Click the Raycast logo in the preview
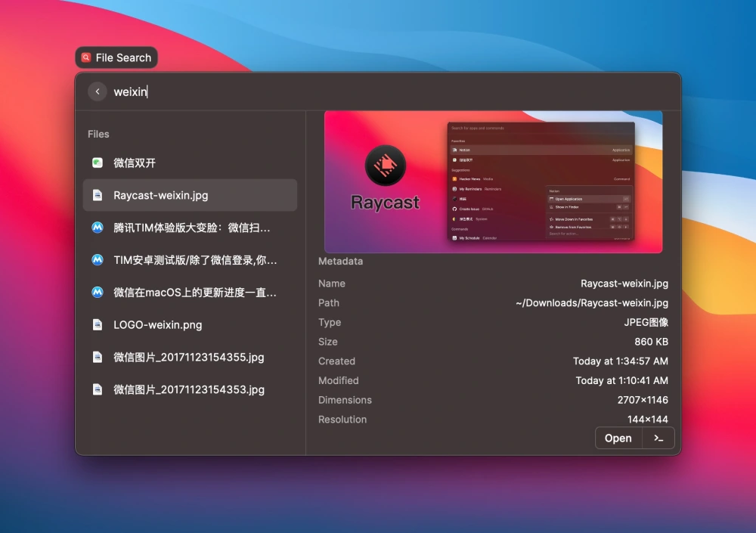The width and height of the screenshot is (756, 533). tap(386, 166)
